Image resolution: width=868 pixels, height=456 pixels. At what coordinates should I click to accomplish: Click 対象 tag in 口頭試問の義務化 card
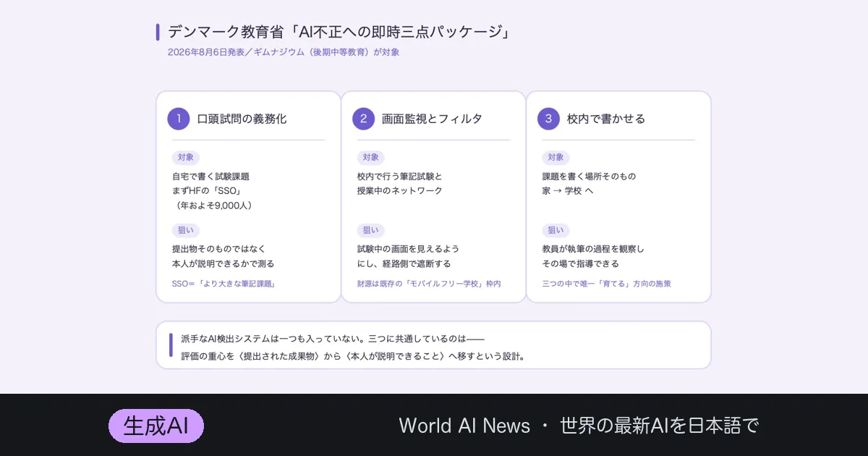[x=186, y=157]
